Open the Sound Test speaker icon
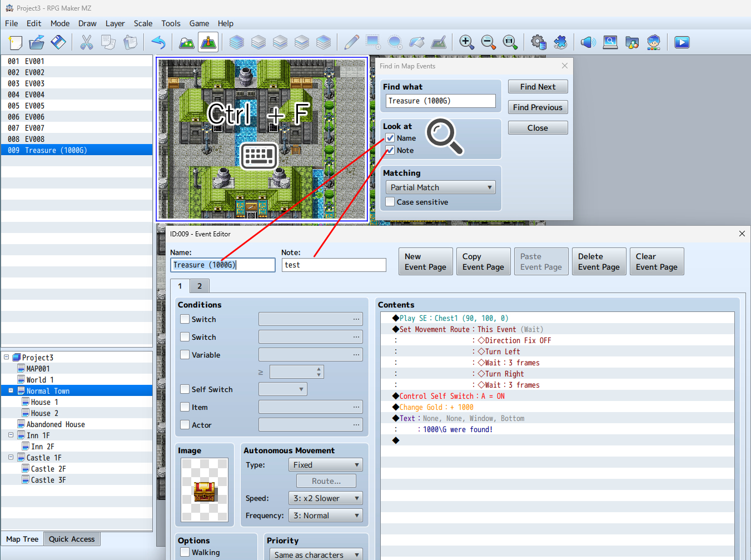This screenshot has height=560, width=751. (x=588, y=42)
